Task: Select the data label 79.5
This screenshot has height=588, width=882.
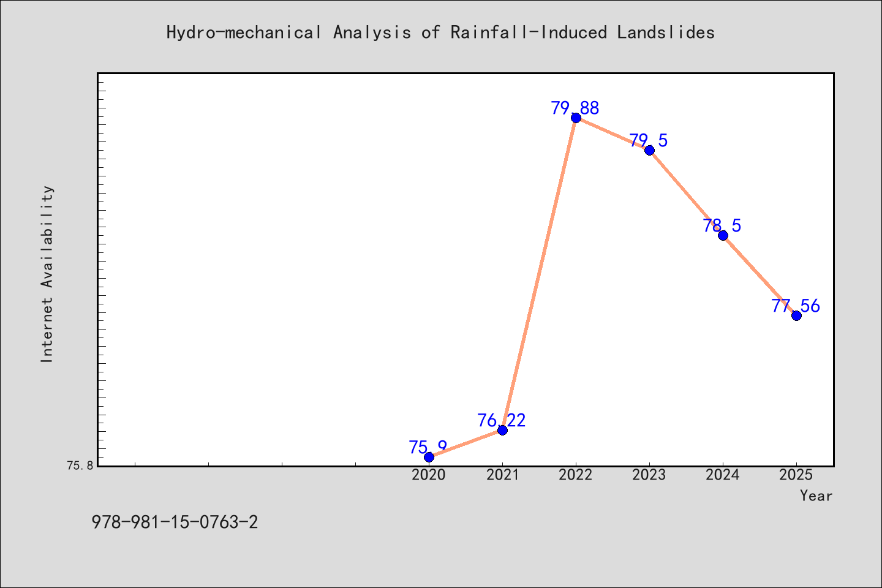Action: (649, 141)
